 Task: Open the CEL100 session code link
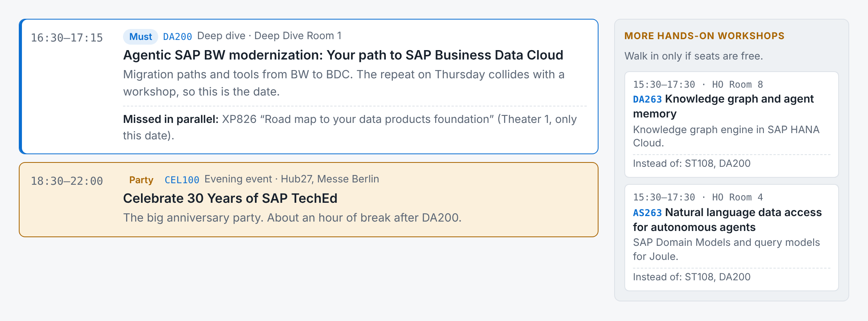(x=182, y=180)
